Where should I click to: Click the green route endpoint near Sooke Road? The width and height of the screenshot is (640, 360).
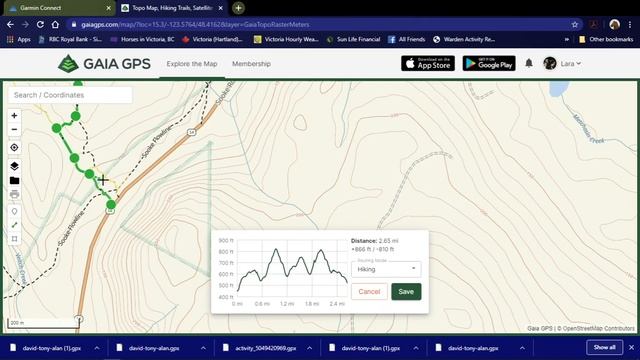(111, 204)
